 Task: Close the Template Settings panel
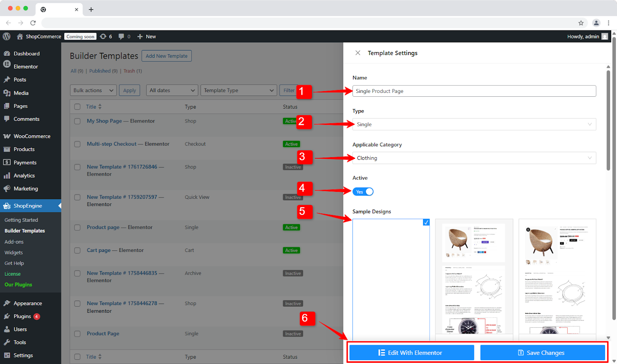[x=358, y=53]
